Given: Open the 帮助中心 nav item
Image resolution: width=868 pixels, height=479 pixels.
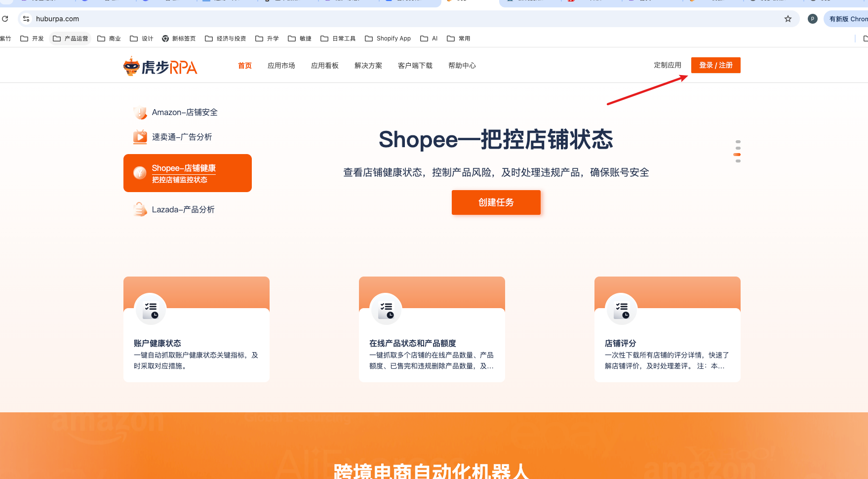Looking at the screenshot, I should (462, 66).
